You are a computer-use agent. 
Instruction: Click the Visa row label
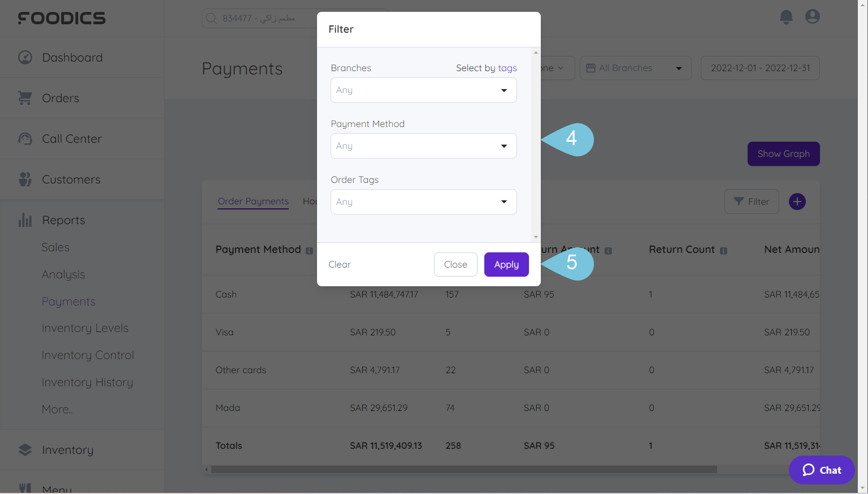point(224,333)
